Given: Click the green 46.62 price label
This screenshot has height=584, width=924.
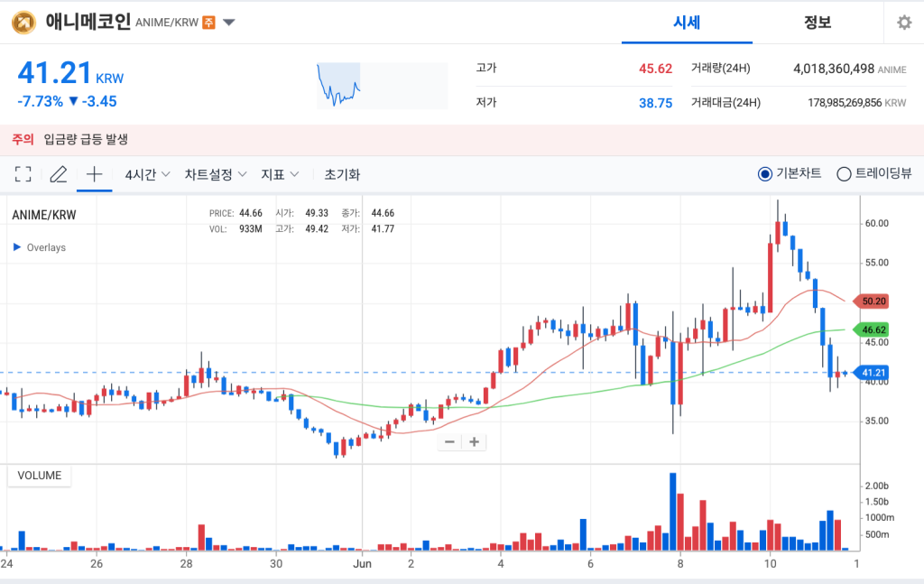Looking at the screenshot, I should click(871, 329).
